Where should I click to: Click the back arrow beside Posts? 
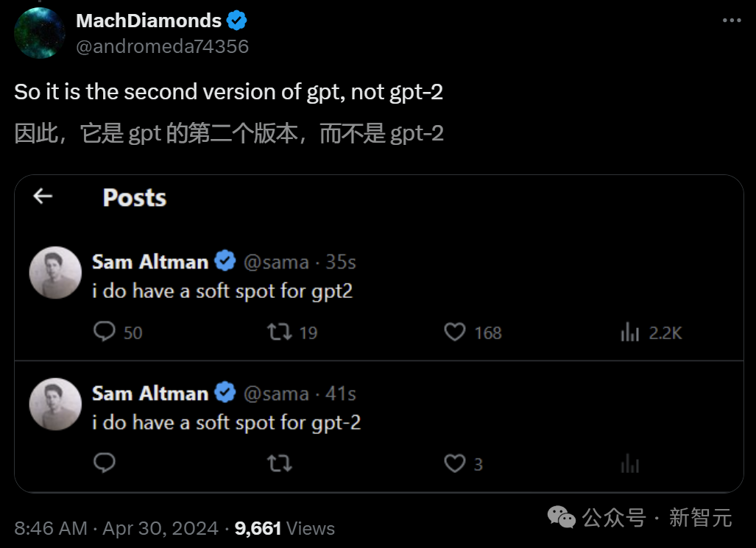click(43, 196)
